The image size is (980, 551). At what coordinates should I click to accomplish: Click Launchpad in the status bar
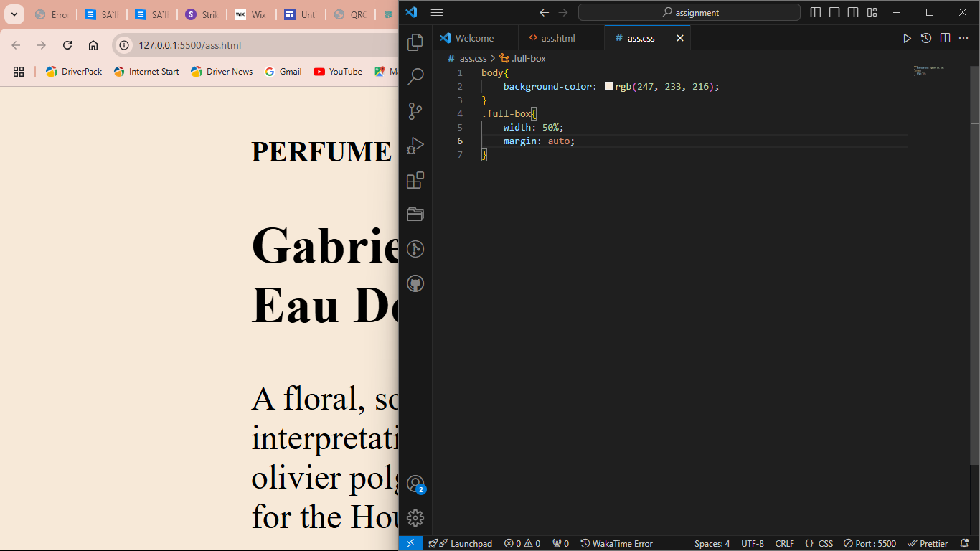461,543
